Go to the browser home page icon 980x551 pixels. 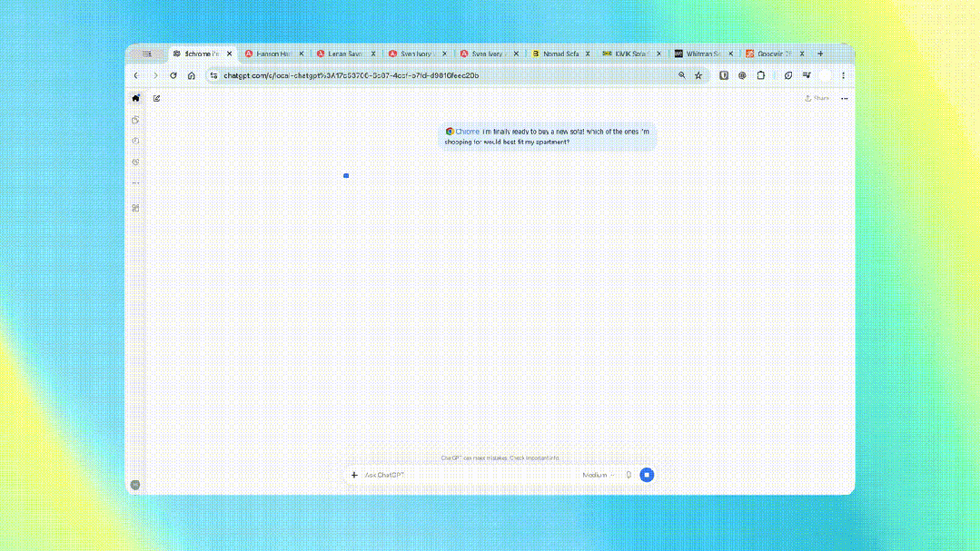(192, 75)
